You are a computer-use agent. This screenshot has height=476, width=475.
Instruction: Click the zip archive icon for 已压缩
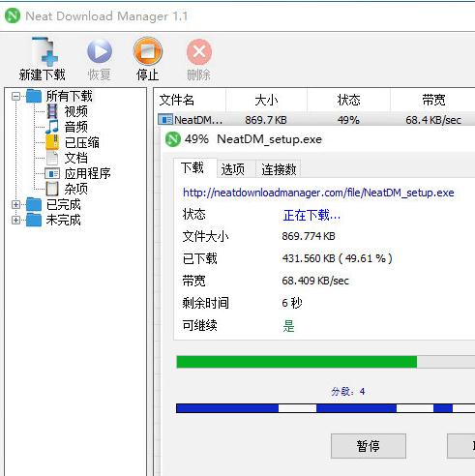(x=52, y=142)
